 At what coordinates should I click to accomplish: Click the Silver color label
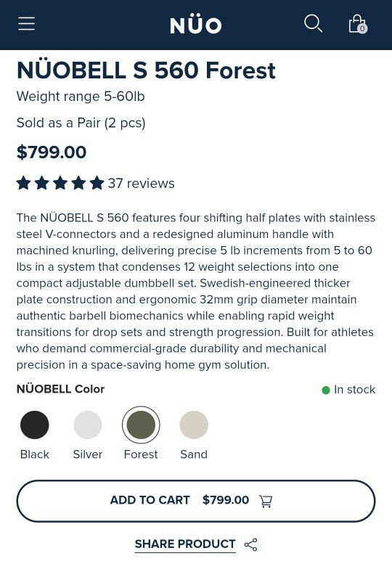coord(88,454)
